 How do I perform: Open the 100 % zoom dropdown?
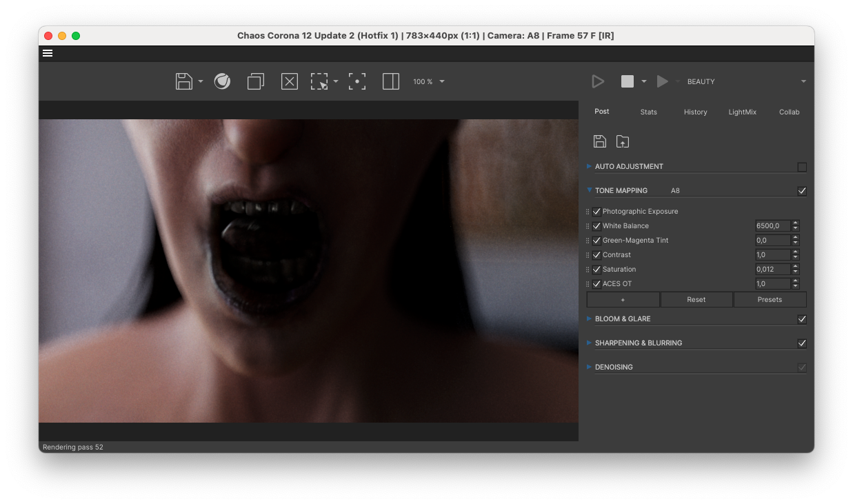(x=429, y=81)
